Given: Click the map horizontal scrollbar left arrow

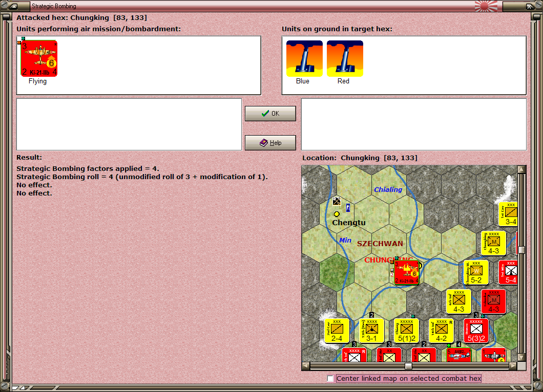Looking at the screenshot, I should coord(305,366).
